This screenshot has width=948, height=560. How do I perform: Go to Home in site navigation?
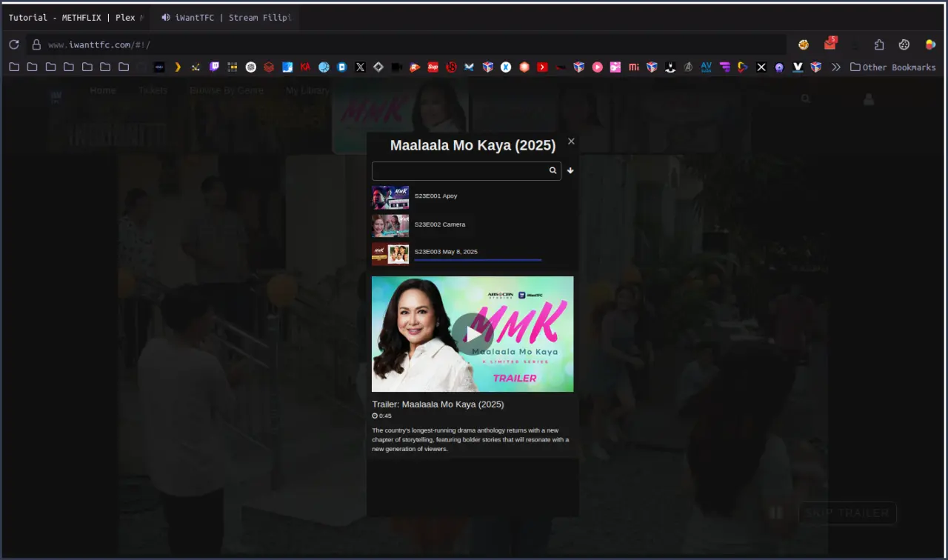pyautogui.click(x=103, y=90)
